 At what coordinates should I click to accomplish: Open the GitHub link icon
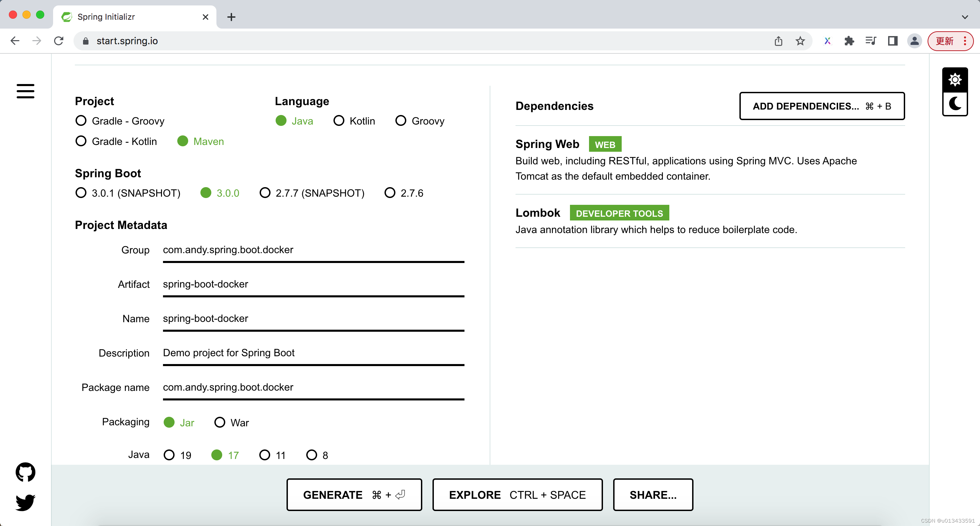pos(26,472)
